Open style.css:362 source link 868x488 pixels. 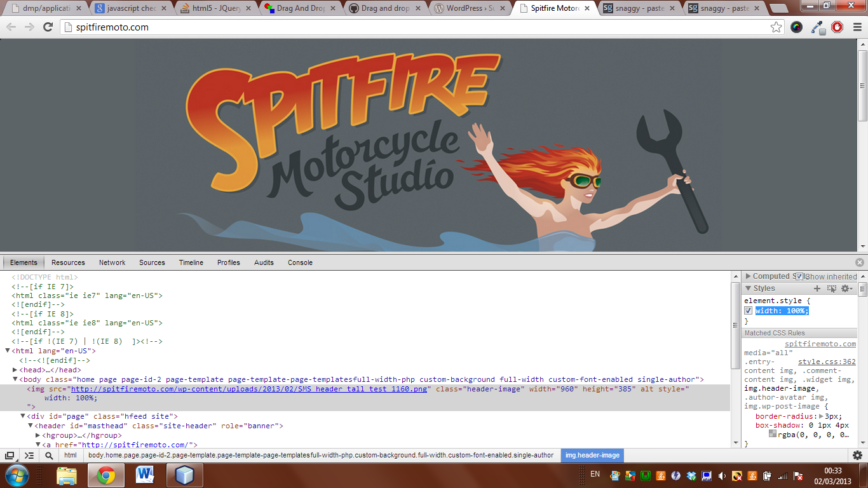coord(827,362)
